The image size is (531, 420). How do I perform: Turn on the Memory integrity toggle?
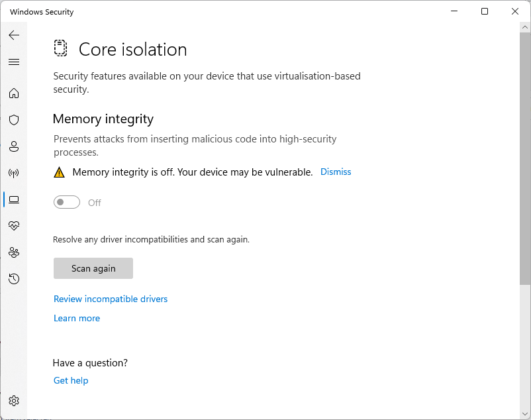(x=67, y=203)
